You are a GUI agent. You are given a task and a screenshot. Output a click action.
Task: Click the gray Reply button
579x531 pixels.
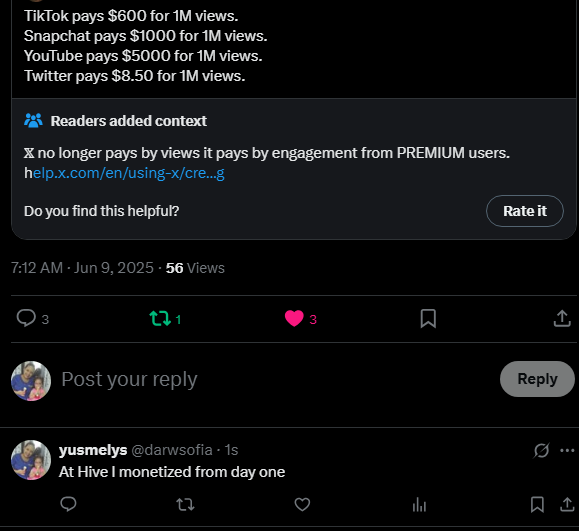click(x=537, y=379)
